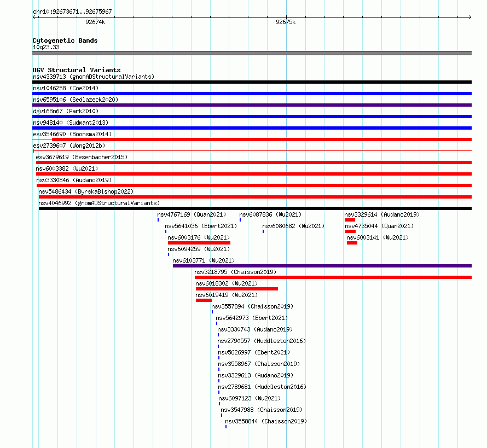Click the nsv2790557 (Huddleston2016) label

coord(262,341)
